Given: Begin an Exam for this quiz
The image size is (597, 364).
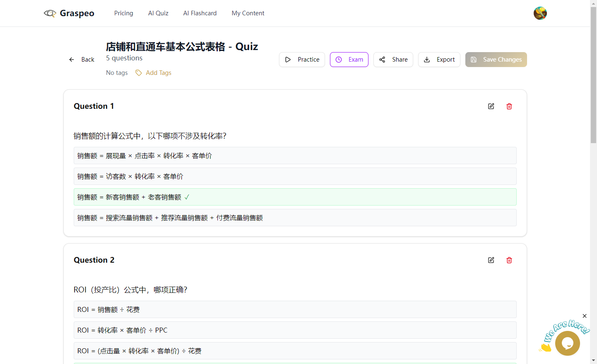Looking at the screenshot, I should coord(349,59).
